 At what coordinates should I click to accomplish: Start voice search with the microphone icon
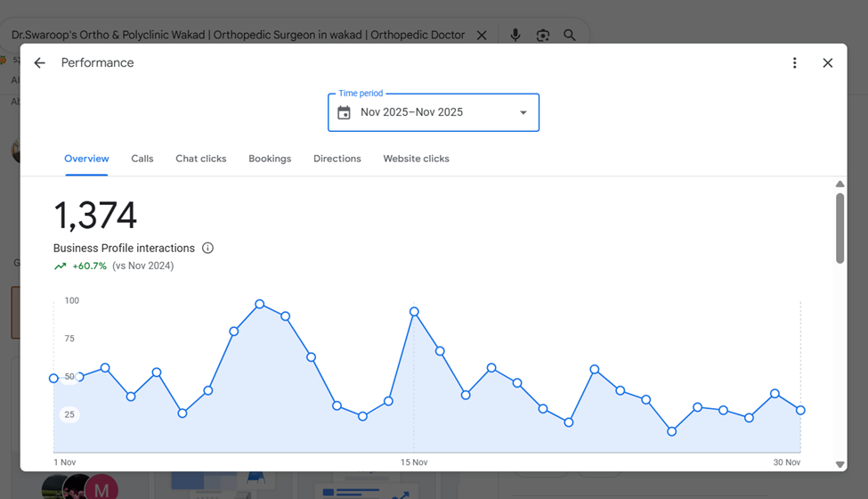click(515, 35)
